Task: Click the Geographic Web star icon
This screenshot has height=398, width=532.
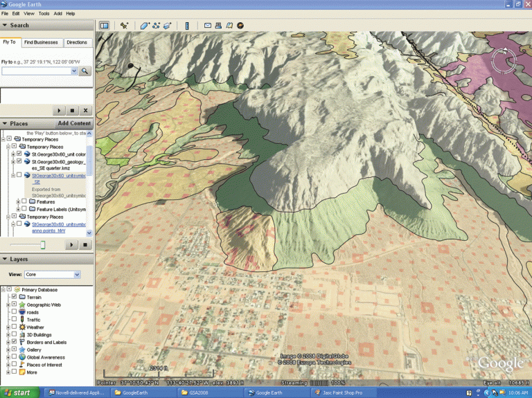Action: [22, 305]
